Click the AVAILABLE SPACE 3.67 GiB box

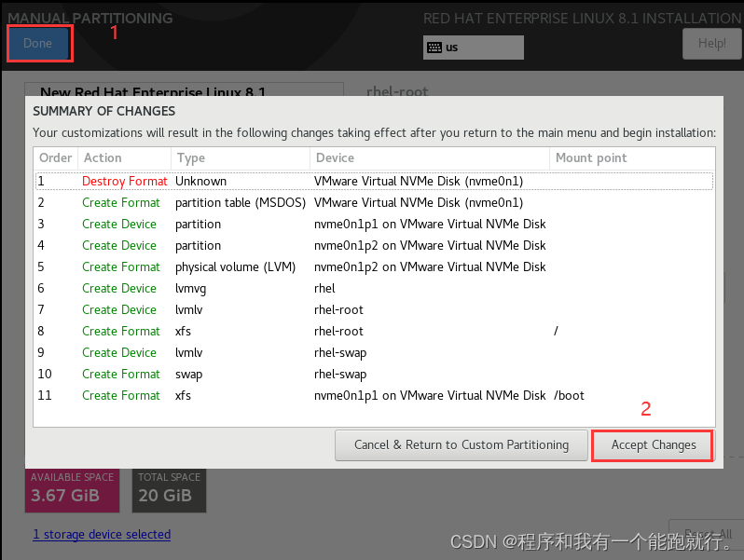point(72,490)
